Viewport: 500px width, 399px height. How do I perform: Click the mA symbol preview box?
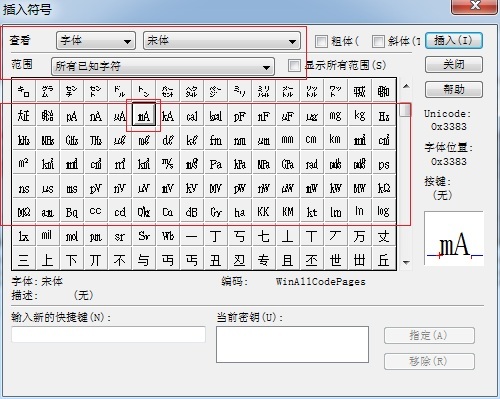[x=454, y=238]
